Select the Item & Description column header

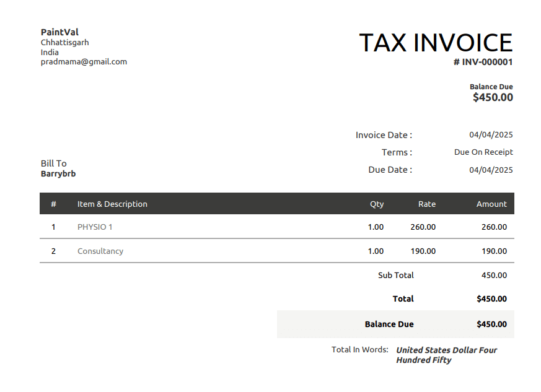pyautogui.click(x=112, y=204)
